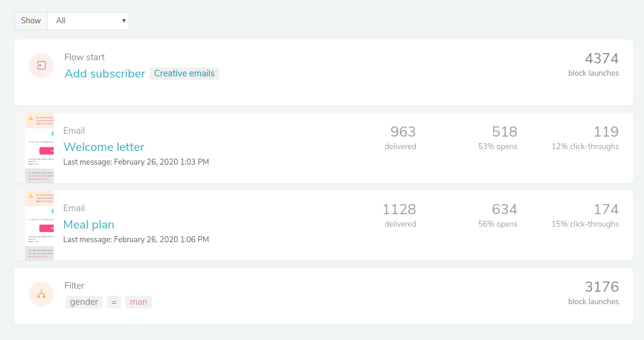Image resolution: width=644 pixels, height=340 pixels.
Task: Click the Meal plan email preview thumbnail
Action: (39, 227)
